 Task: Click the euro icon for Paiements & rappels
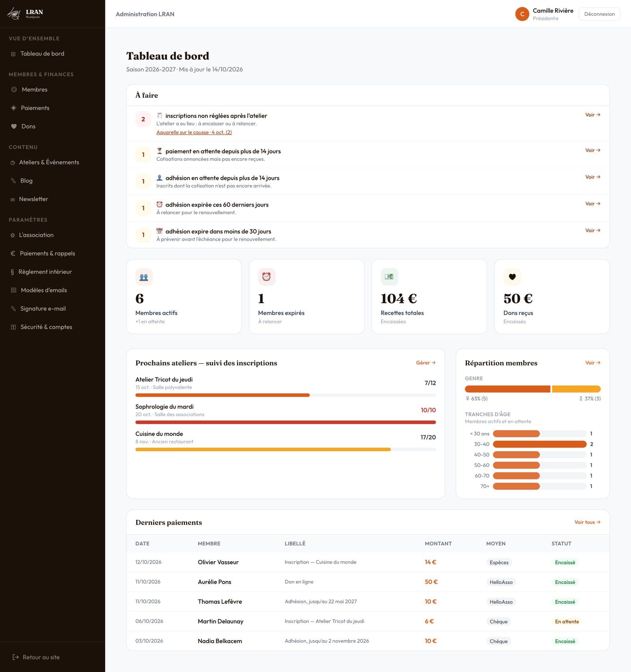[x=13, y=254]
